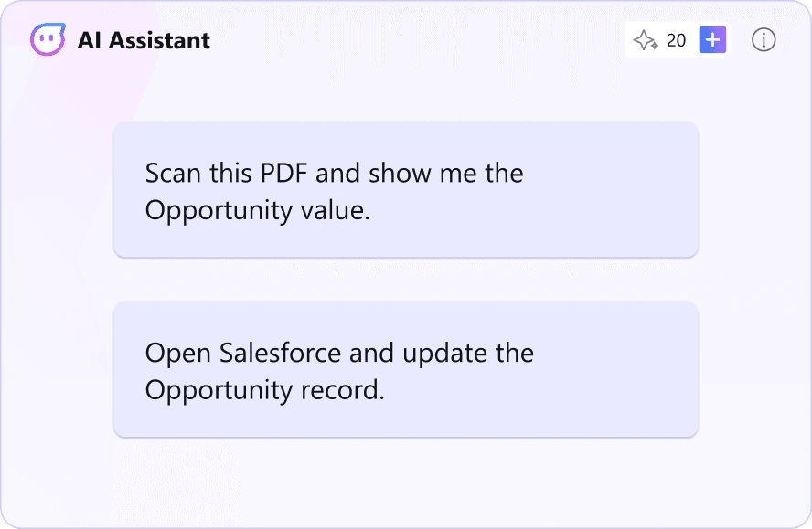Click the star-shaped token icon beside 20
Image resolution: width=812 pixels, height=529 pixels.
tap(646, 40)
